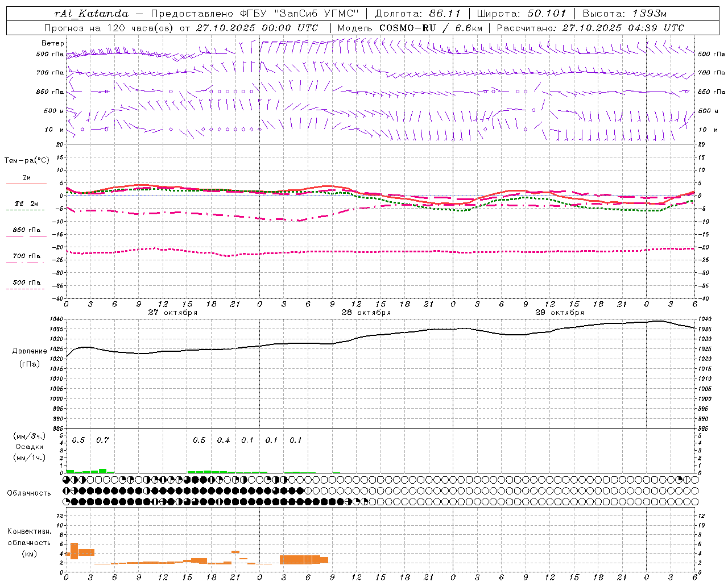Screen dimensions: 728x582
Task: Click the Долгота: 86.11 header field
Action: (x=416, y=14)
